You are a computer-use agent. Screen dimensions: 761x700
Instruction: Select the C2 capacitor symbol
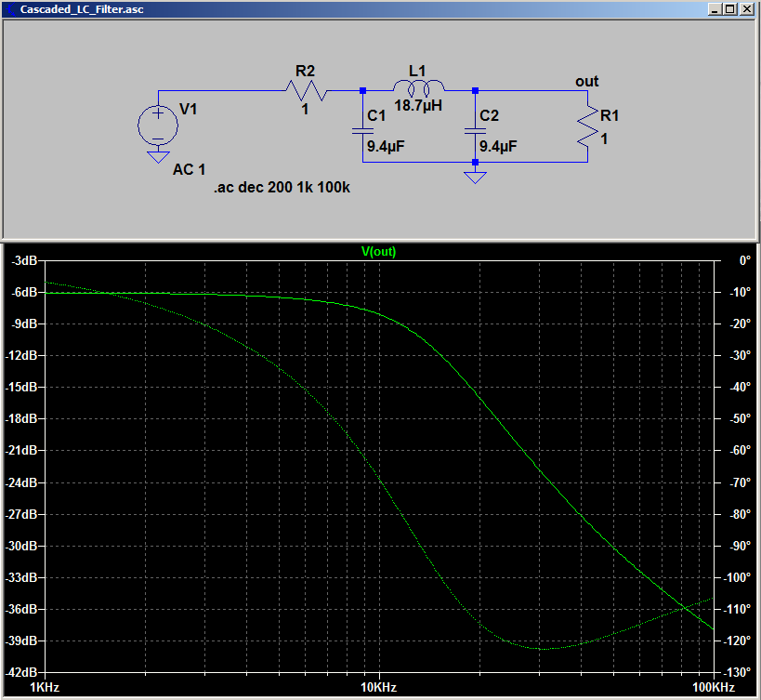[x=475, y=130]
